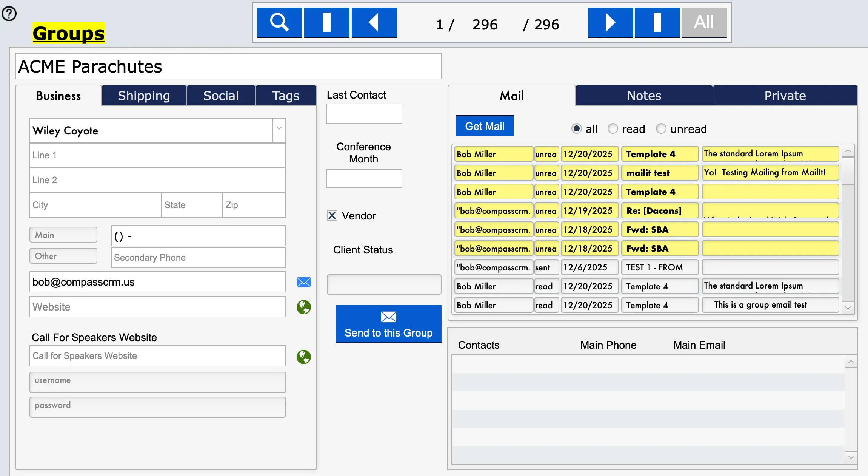Select the unread mail filter
Image resolution: width=868 pixels, height=476 pixels.
(661, 129)
